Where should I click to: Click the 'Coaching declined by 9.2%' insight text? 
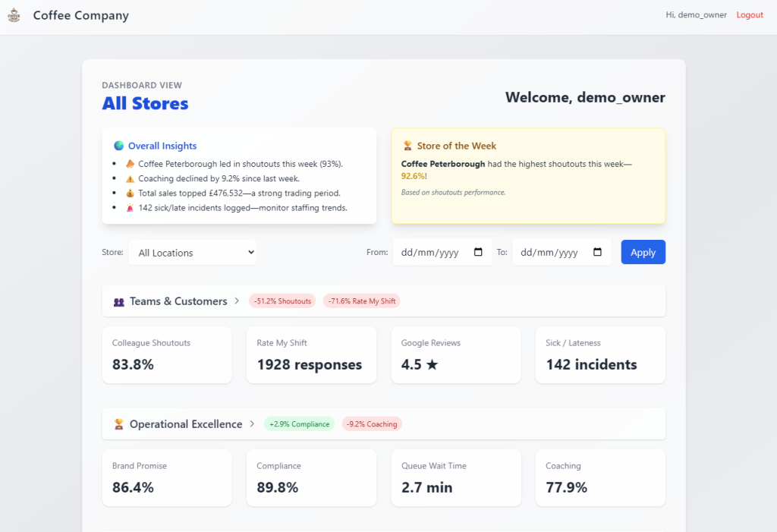point(219,178)
